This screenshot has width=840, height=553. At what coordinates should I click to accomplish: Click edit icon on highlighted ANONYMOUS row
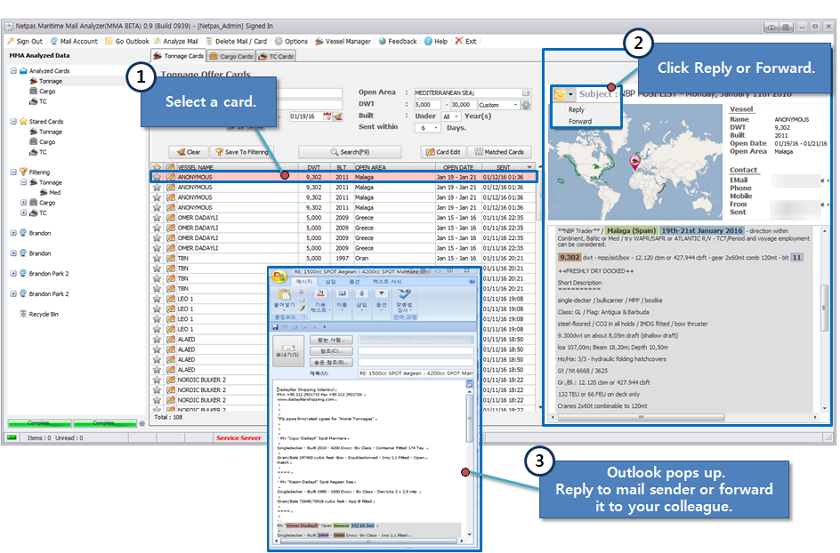[x=170, y=177]
